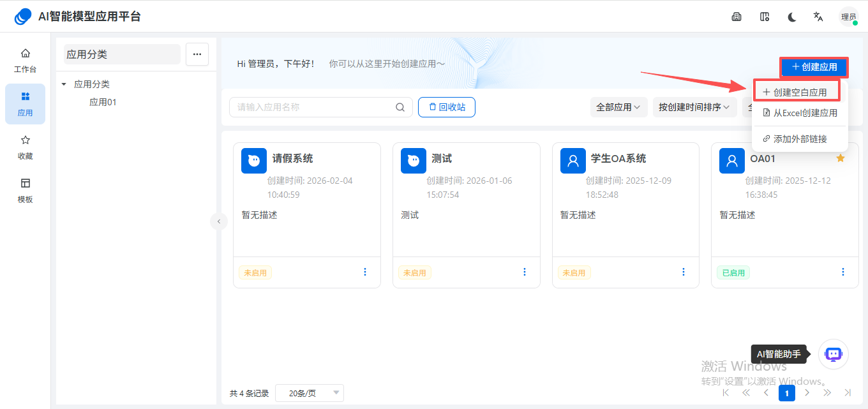
Task: Open the 请假系统 card title
Action: [292, 158]
